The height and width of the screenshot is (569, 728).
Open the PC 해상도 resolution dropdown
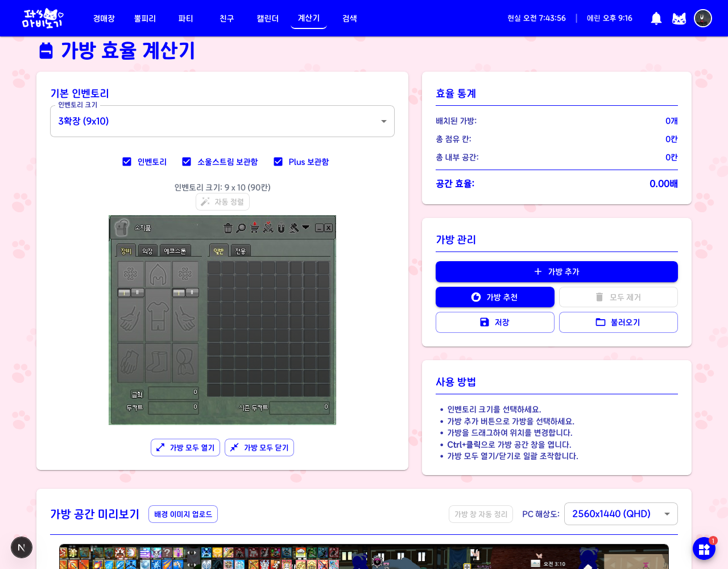621,514
